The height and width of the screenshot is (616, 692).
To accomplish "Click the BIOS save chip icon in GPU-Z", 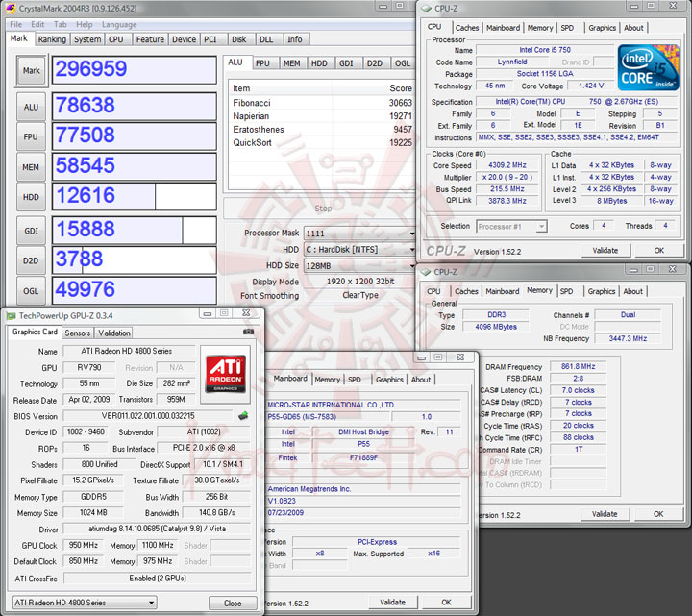I will tap(243, 416).
